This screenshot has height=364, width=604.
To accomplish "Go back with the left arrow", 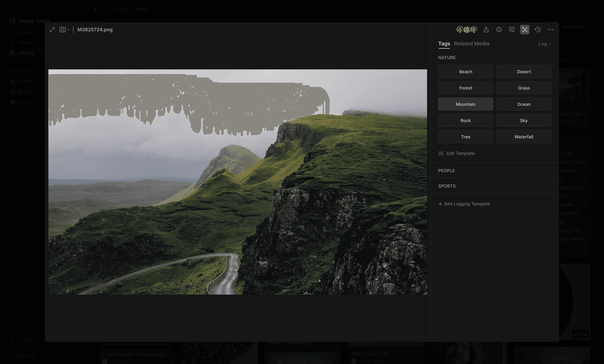I will point(97,9).
